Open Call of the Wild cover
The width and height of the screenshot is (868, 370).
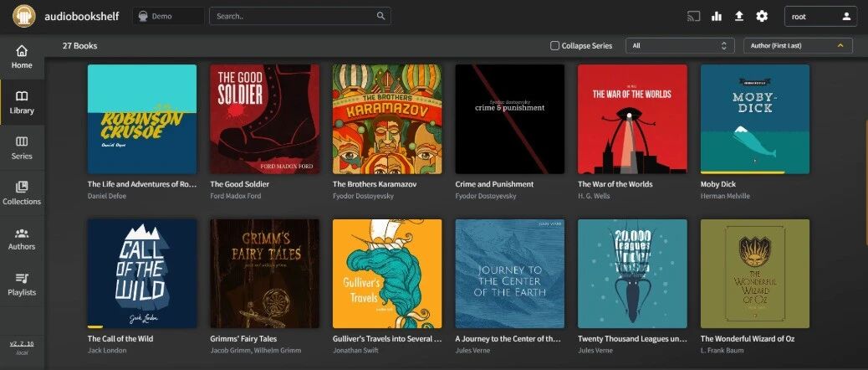(142, 274)
